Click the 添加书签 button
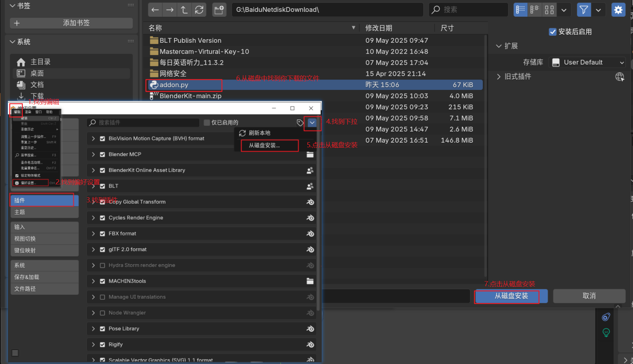Image resolution: width=633 pixels, height=364 pixels. (x=71, y=23)
